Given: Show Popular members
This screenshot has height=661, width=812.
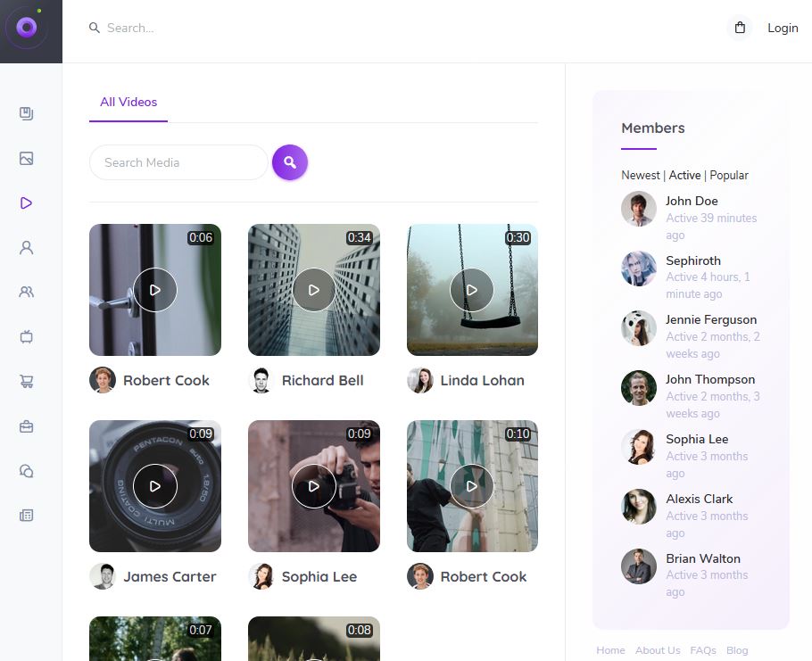Looking at the screenshot, I should 729,175.
